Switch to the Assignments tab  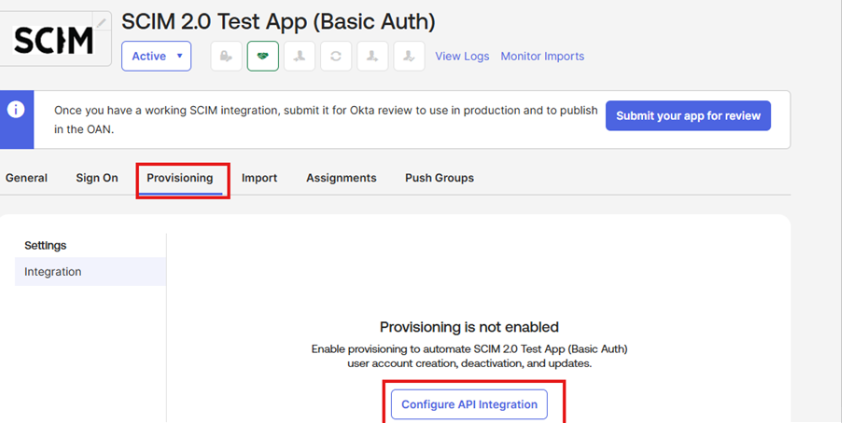pyautogui.click(x=341, y=178)
